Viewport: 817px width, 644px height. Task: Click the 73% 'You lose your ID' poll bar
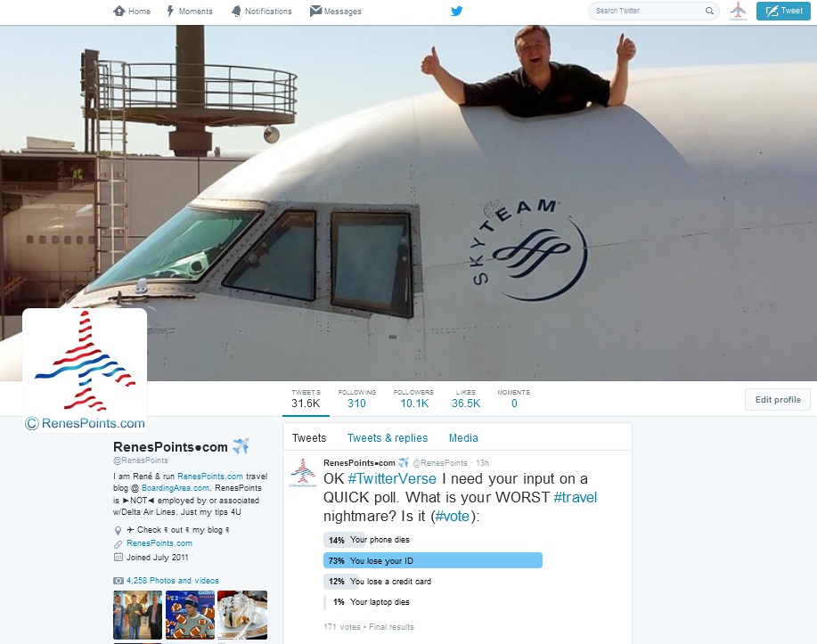[433, 560]
